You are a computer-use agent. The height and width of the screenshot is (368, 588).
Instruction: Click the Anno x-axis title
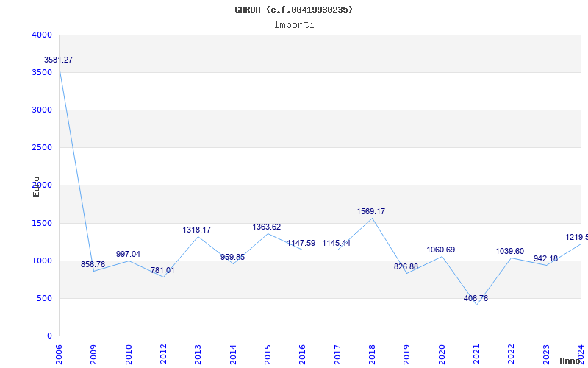[x=569, y=361]
